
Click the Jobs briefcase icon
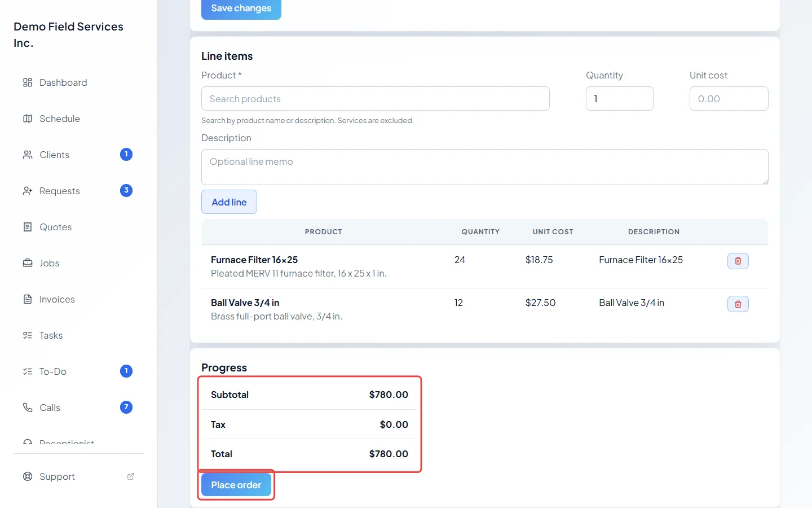point(28,263)
